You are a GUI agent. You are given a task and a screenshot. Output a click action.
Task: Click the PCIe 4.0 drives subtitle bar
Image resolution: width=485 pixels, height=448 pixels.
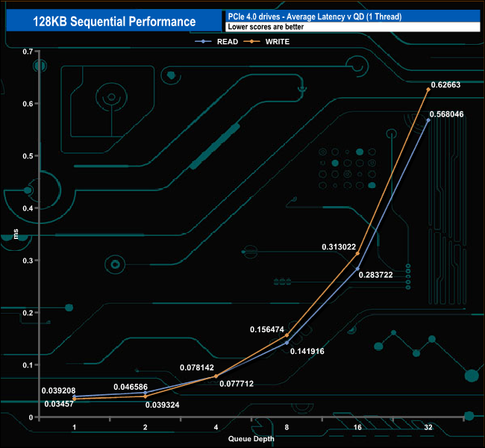353,16
